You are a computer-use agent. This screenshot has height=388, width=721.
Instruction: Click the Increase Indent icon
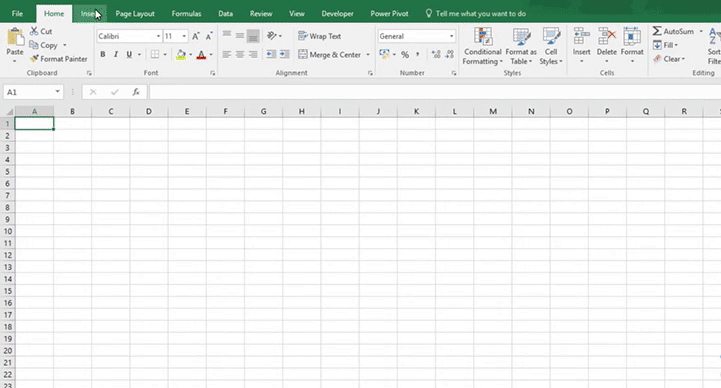285,54
